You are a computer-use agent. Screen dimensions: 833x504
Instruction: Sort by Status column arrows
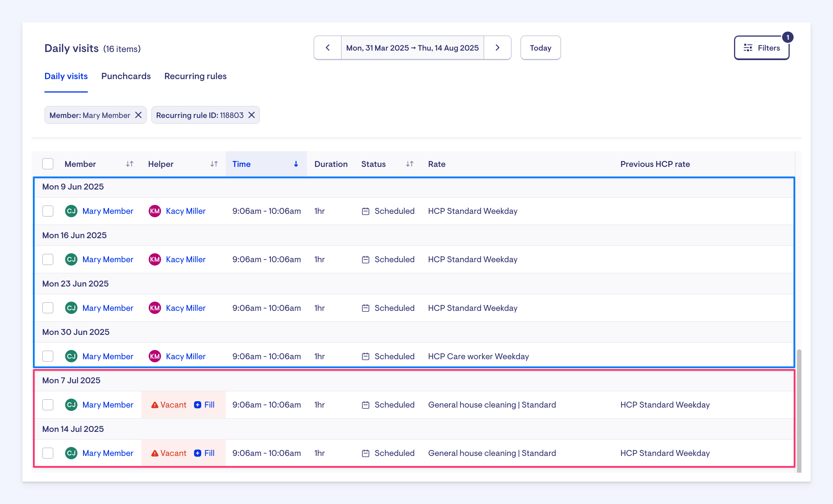410,164
